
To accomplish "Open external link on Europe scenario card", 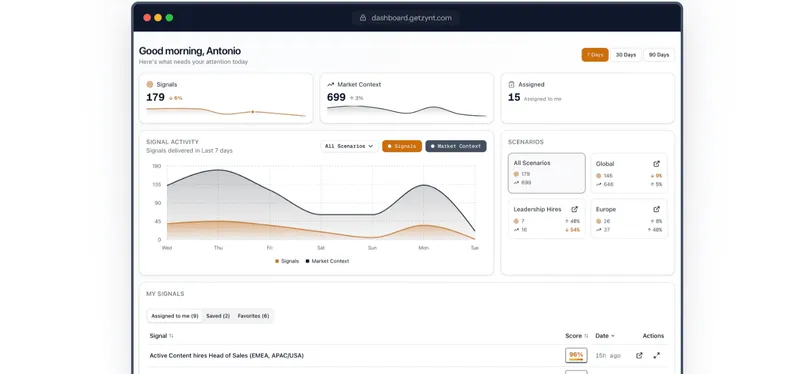I will click(x=656, y=209).
